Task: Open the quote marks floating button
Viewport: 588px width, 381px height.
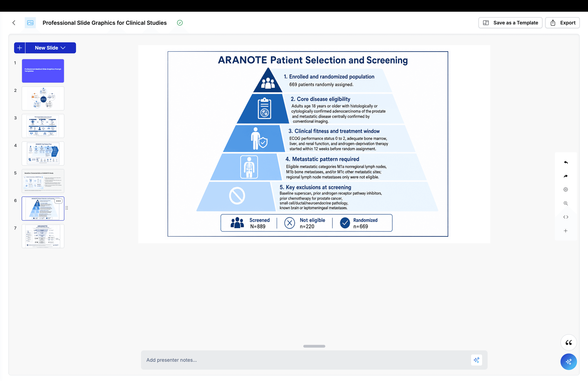Action: click(x=569, y=343)
